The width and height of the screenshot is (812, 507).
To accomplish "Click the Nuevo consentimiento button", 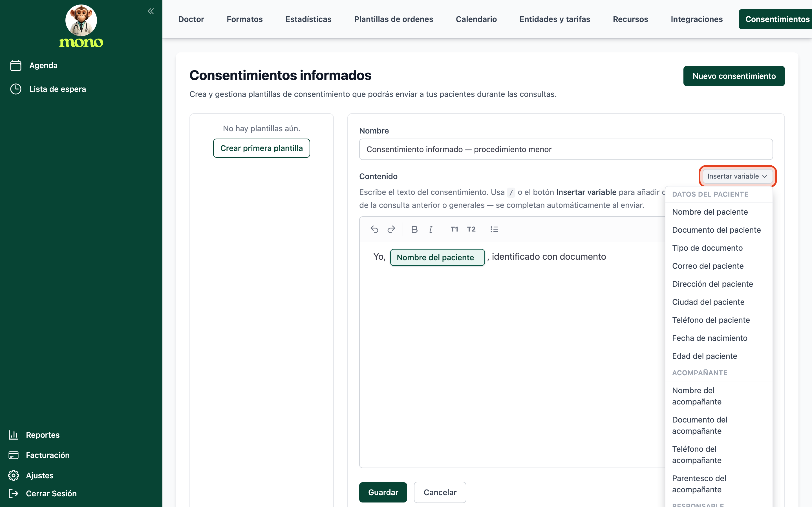I will [x=734, y=76].
